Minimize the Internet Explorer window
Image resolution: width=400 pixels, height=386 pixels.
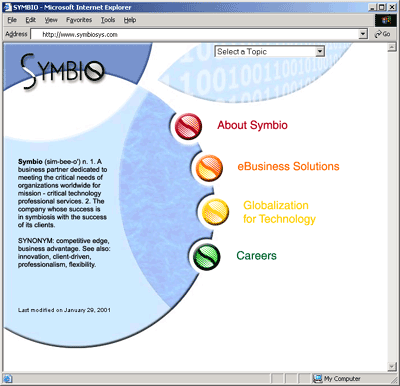point(373,7)
